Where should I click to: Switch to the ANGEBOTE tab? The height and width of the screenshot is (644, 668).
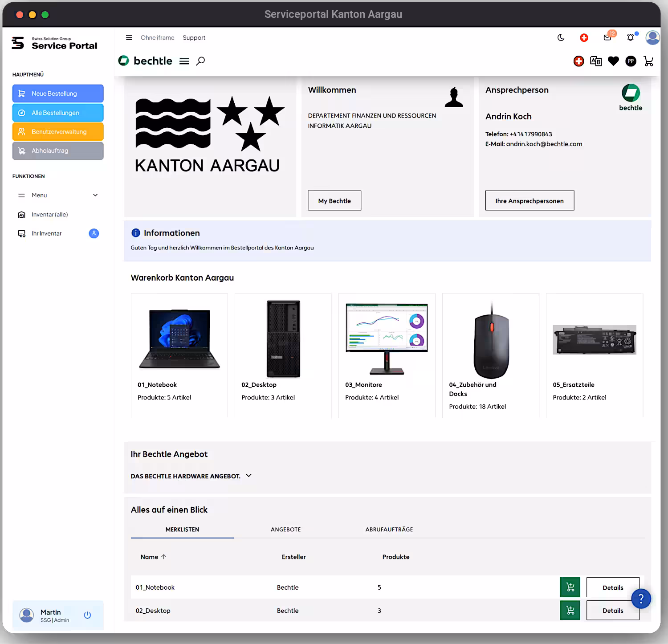pos(285,530)
